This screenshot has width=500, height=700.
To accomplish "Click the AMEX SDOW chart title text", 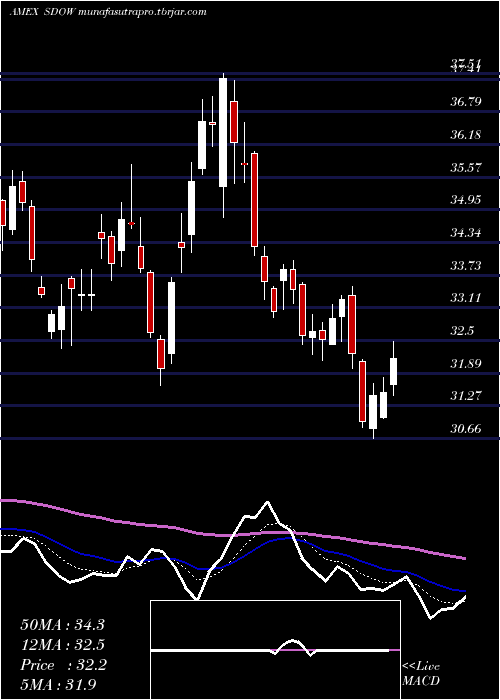I will click(x=108, y=12).
